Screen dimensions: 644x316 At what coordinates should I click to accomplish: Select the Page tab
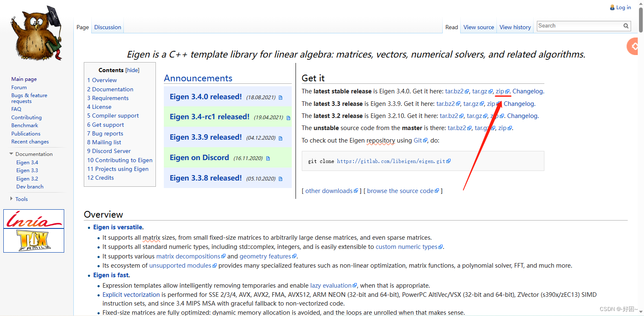pos(83,27)
